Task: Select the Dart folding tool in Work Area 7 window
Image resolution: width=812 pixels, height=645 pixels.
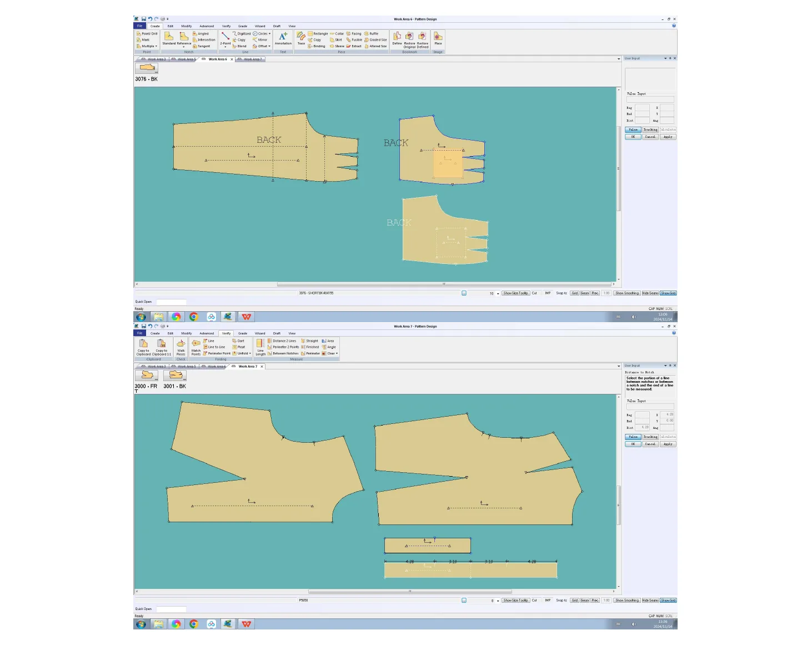Action: click(238, 341)
